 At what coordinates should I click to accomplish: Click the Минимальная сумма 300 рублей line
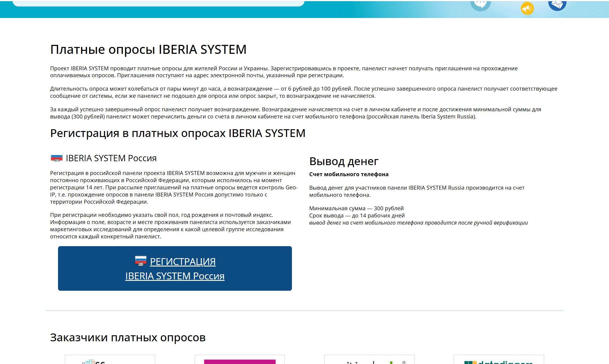pos(356,208)
